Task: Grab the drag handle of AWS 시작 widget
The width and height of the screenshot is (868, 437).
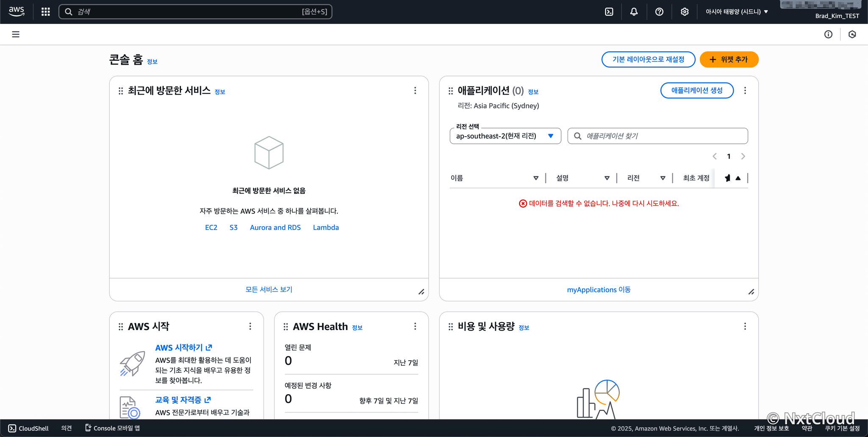Action: coord(121,327)
